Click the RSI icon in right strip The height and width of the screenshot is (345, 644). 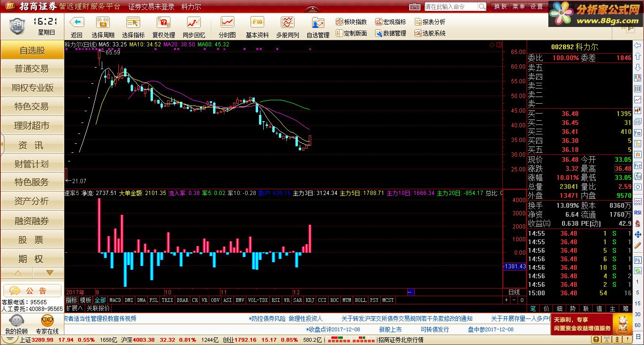[x=638, y=212]
